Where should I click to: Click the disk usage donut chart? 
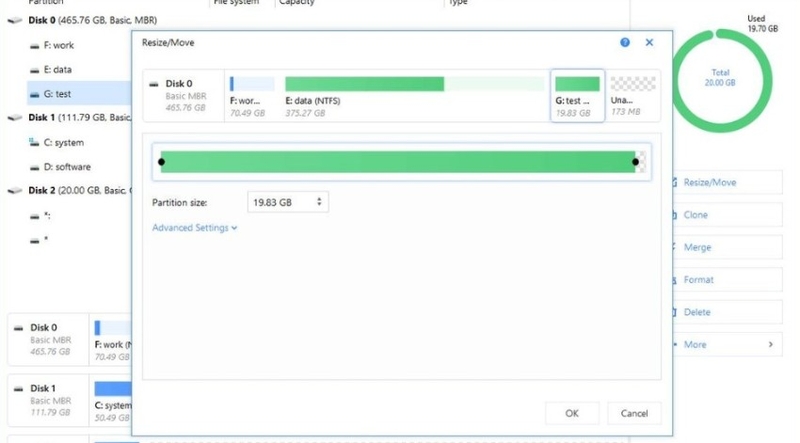pos(720,81)
